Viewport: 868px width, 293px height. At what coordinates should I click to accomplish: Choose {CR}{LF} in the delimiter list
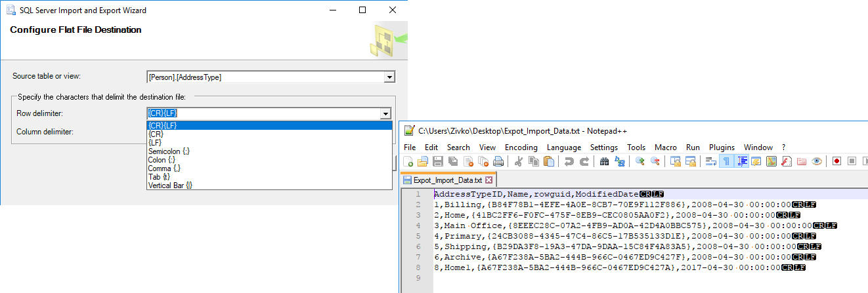[x=269, y=125]
